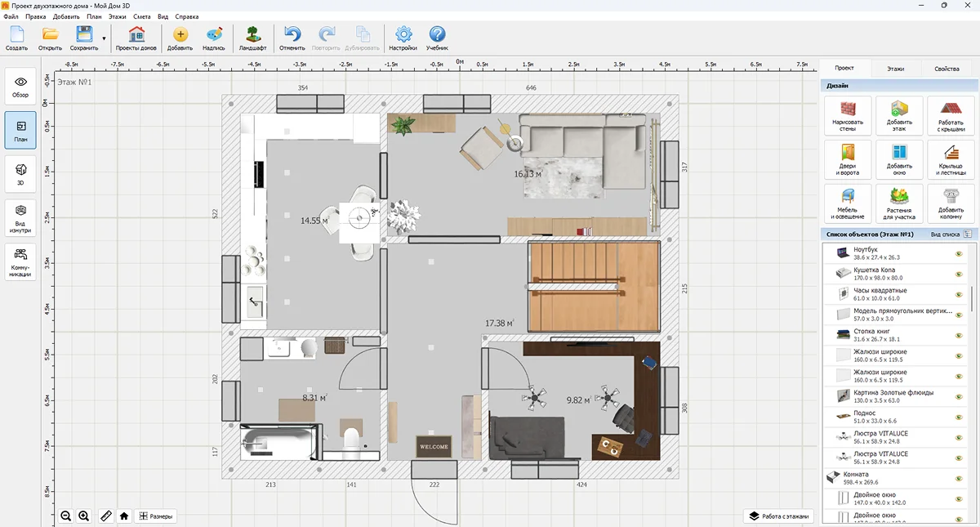
Task: Open the dropdown arrow beside Сохранить
Action: pos(104,38)
